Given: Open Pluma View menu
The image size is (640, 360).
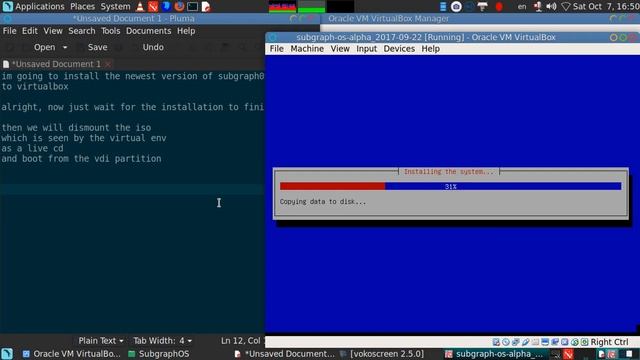Looking at the screenshot, I should coord(53,31).
